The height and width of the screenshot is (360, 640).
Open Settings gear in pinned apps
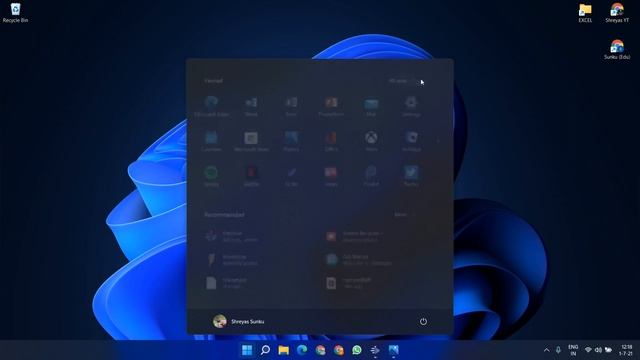[x=411, y=106]
